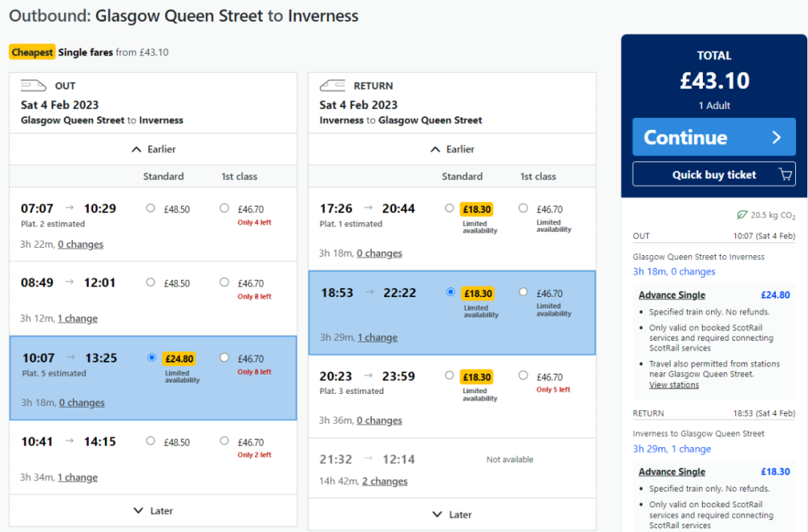Click the train icon beside OUT

tap(32, 85)
